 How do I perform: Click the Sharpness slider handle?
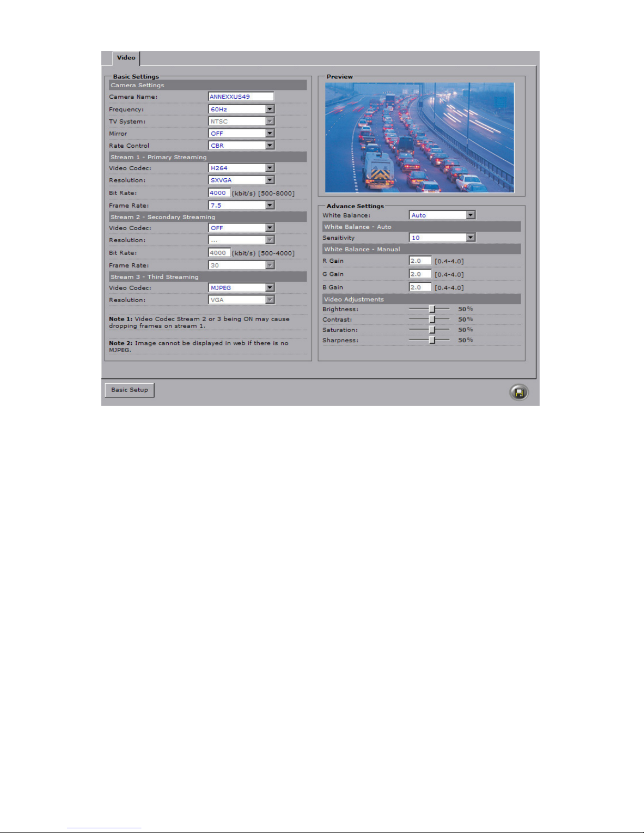[x=432, y=341]
